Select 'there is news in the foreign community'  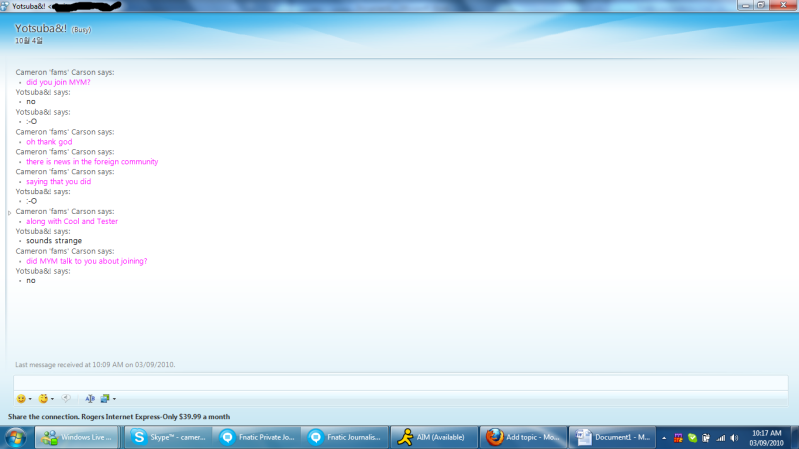pos(92,162)
